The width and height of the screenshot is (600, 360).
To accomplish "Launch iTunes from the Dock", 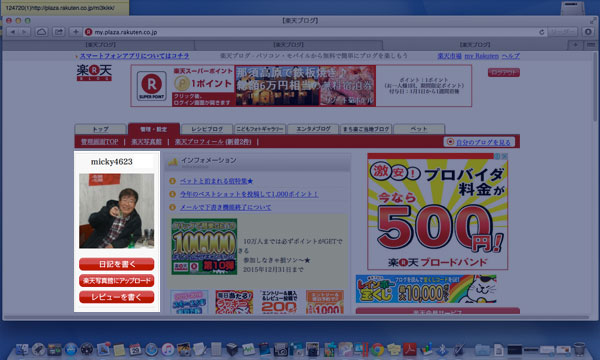I will (x=168, y=349).
